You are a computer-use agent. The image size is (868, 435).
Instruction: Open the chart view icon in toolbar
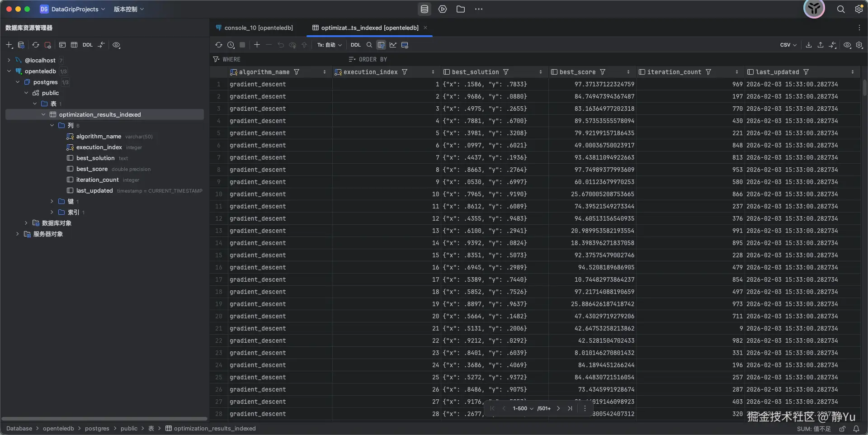coord(393,45)
